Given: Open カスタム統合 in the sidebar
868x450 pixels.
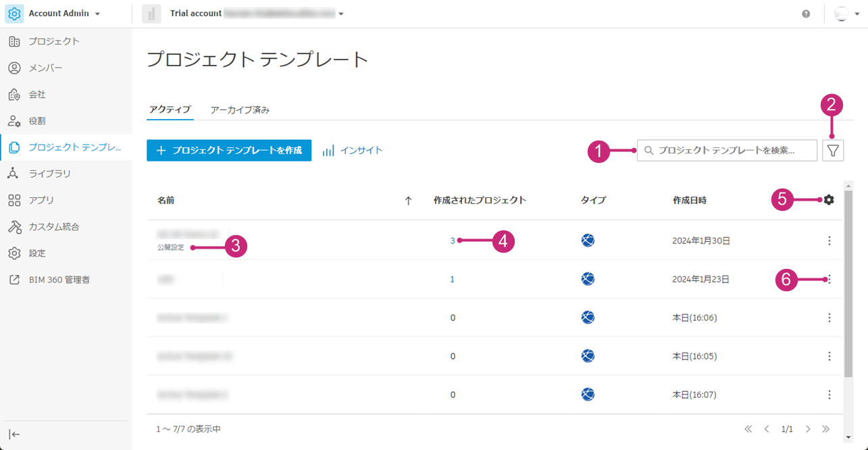Looking at the screenshot, I should click(53, 226).
